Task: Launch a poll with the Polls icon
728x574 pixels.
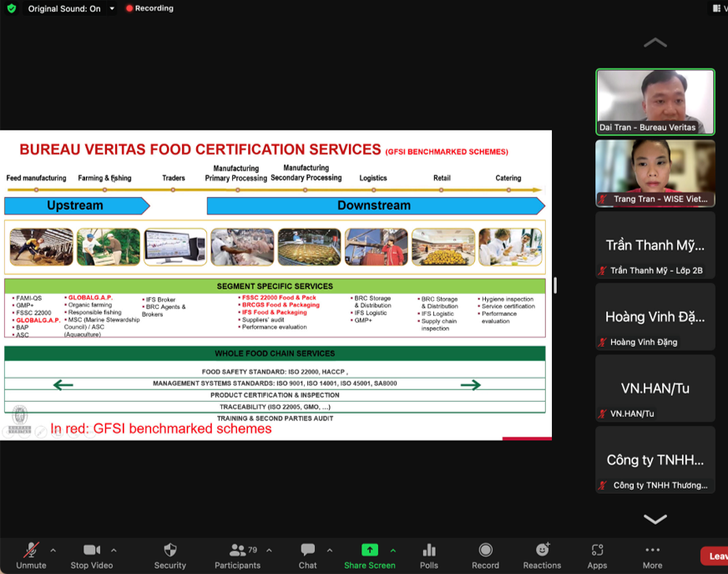Action: point(428,550)
